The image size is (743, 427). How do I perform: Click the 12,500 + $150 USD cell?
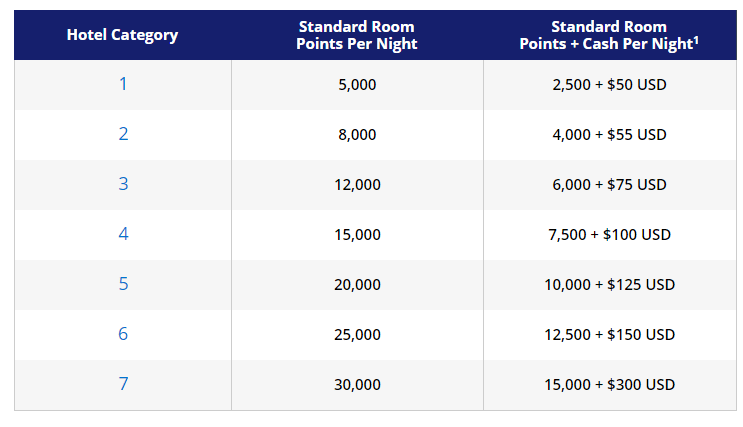pyautogui.click(x=609, y=335)
